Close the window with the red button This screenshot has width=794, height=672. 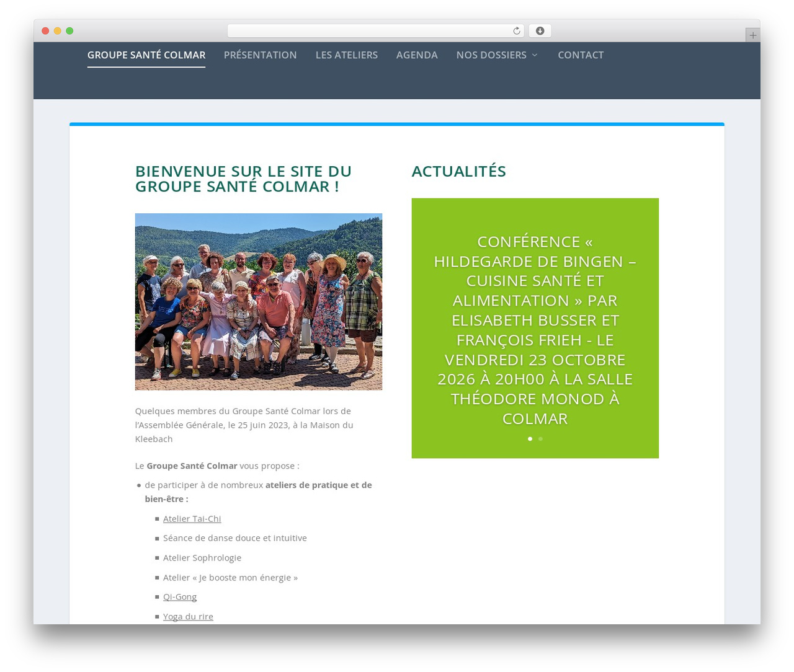[x=45, y=31]
